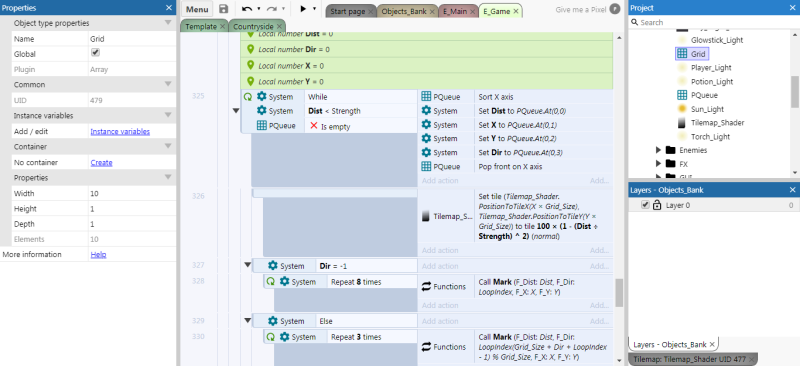Open the Layers - Objects_Bank bottom tab
The image size is (800, 366).
point(673,344)
